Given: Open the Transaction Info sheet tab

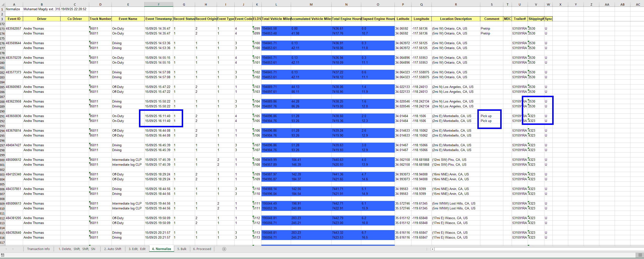Looking at the screenshot, I should 38,249.
